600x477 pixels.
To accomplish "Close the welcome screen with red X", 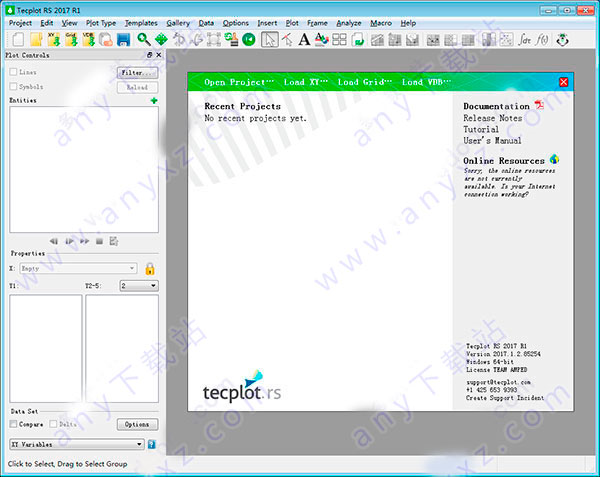I will (x=563, y=82).
